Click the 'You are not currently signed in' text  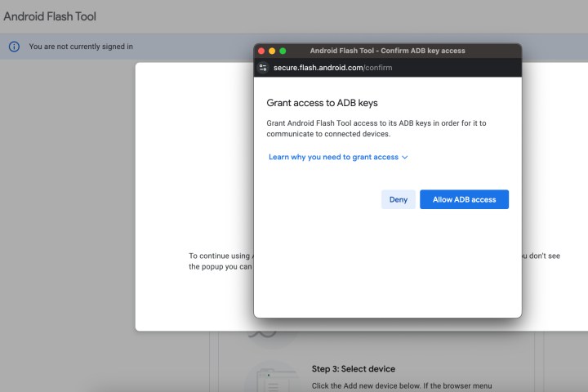point(81,47)
